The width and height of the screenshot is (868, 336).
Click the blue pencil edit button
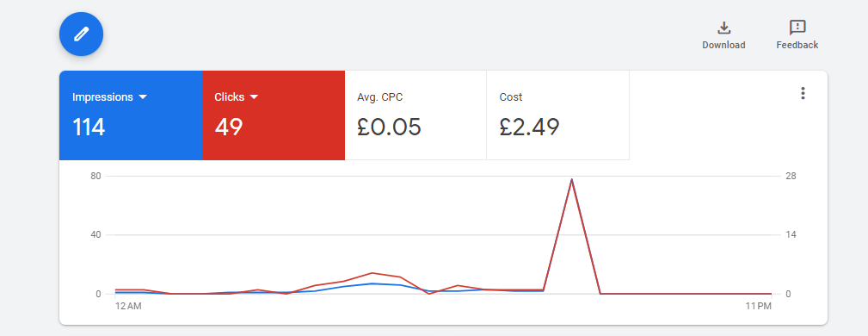pyautogui.click(x=82, y=34)
